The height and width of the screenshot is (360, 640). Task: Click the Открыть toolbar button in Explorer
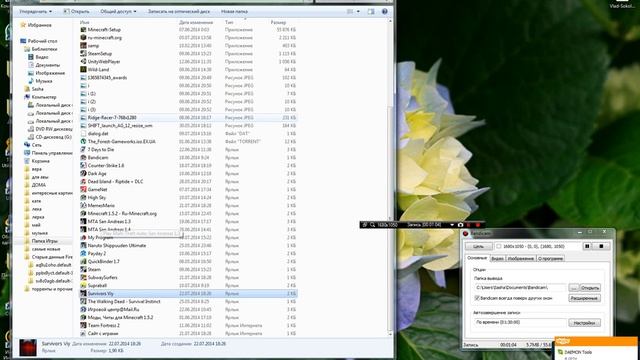point(76,11)
